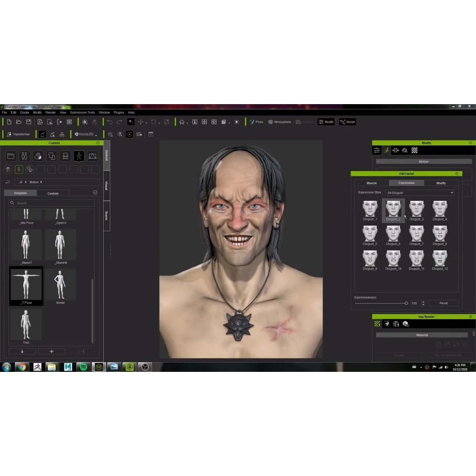Open the Create menu
Screen dimensions: 476x476
tap(25, 112)
